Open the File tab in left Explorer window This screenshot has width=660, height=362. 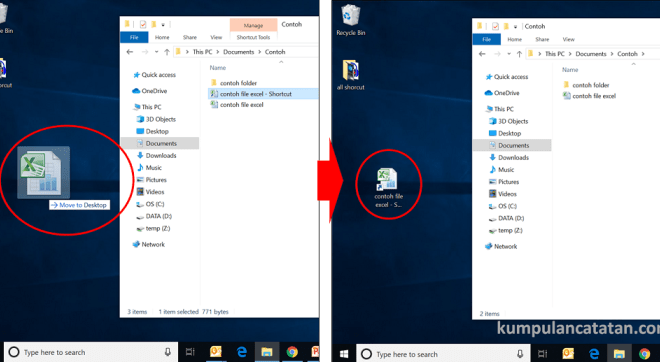coord(134,37)
